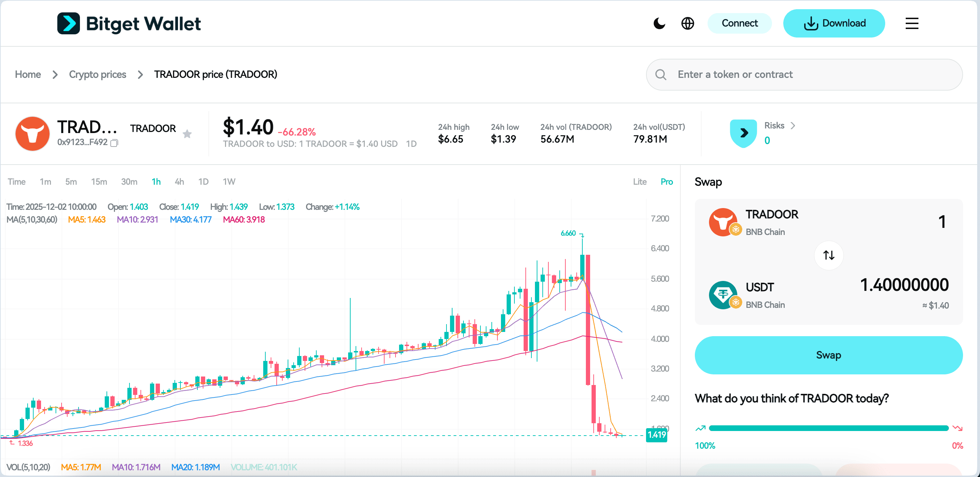
Task: Navigate using the Crypto prices breadcrumb arrow
Action: coord(141,75)
